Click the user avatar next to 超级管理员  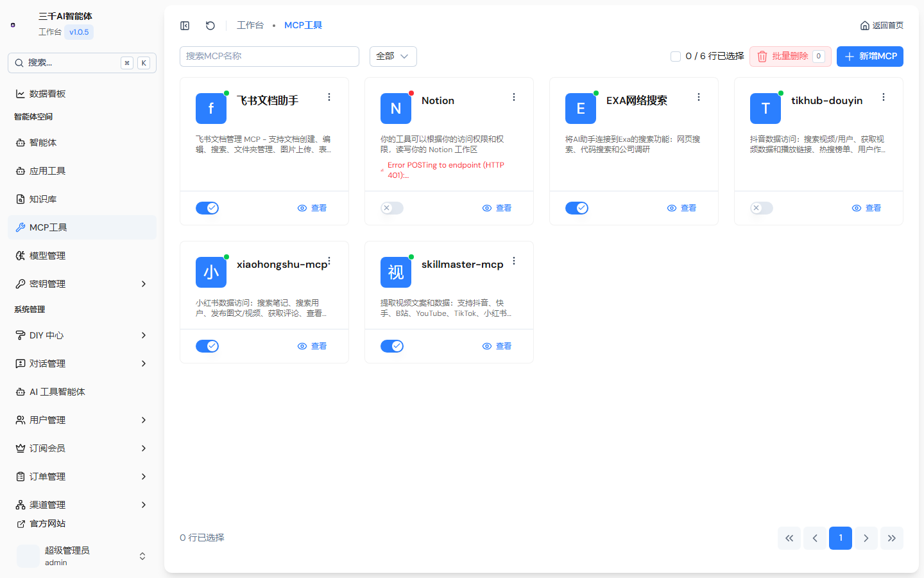28,556
